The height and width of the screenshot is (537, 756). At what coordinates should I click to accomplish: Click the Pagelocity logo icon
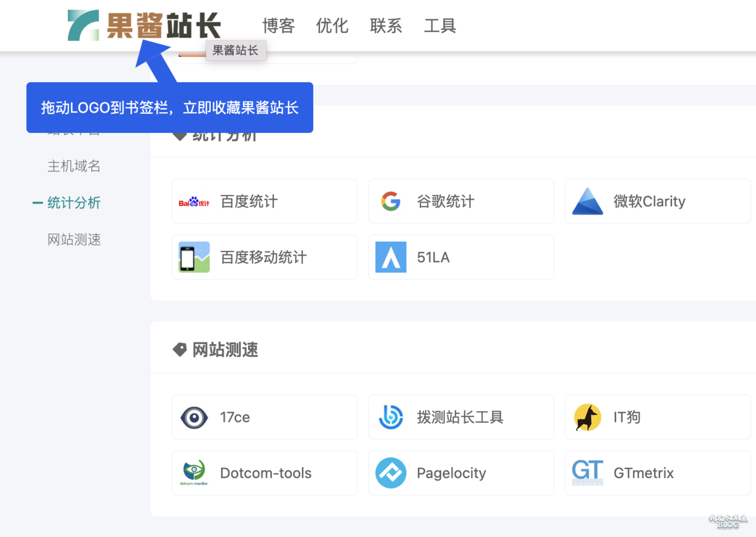pyautogui.click(x=391, y=473)
